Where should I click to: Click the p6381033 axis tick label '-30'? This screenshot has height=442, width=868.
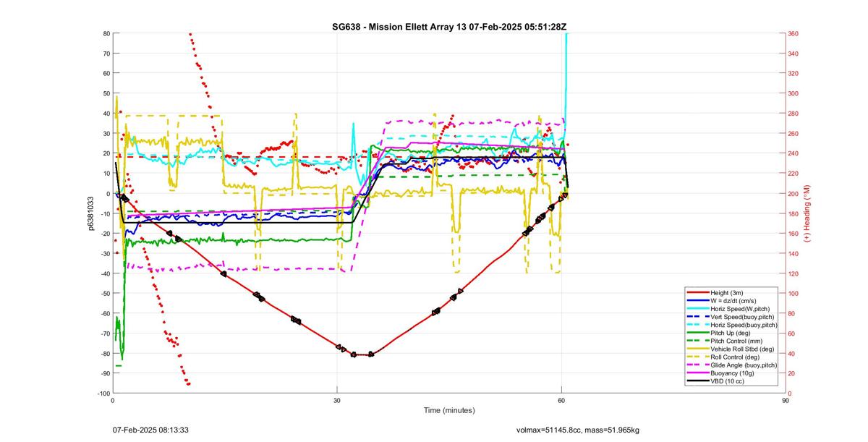[x=104, y=253]
